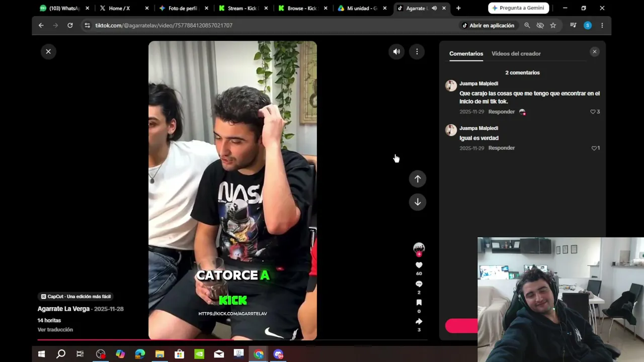The height and width of the screenshot is (362, 644).
Task: Reply to the 'Igual es verdad' comment
Action: tap(502, 148)
